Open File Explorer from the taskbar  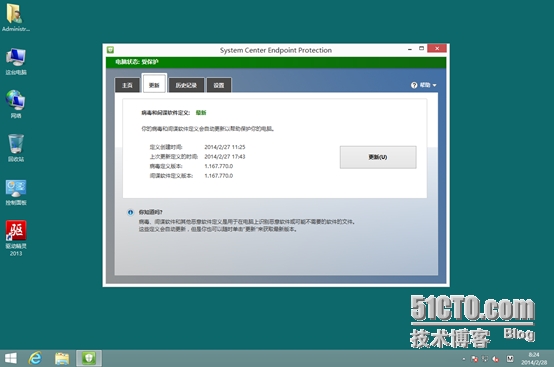click(x=62, y=359)
